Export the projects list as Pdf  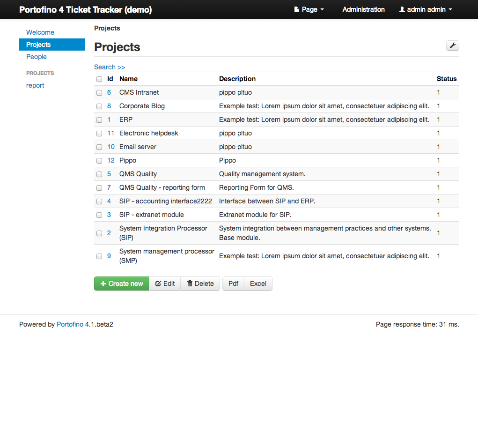coord(233,283)
